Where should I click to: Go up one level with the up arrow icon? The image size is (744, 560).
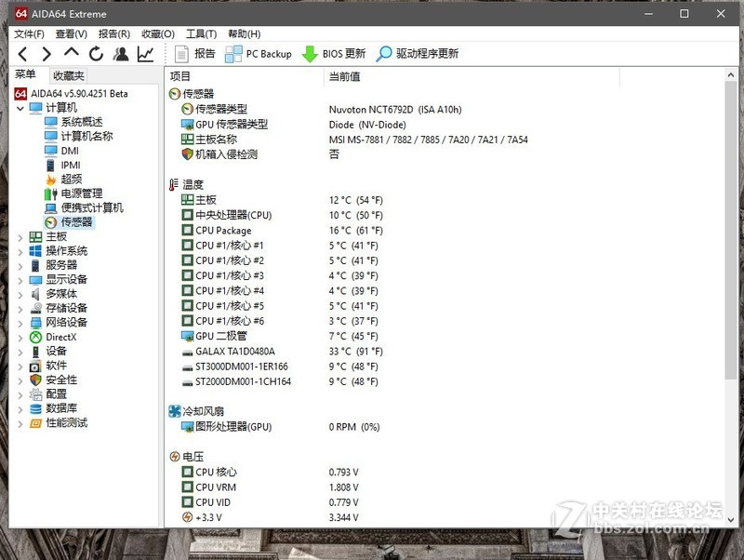point(72,52)
